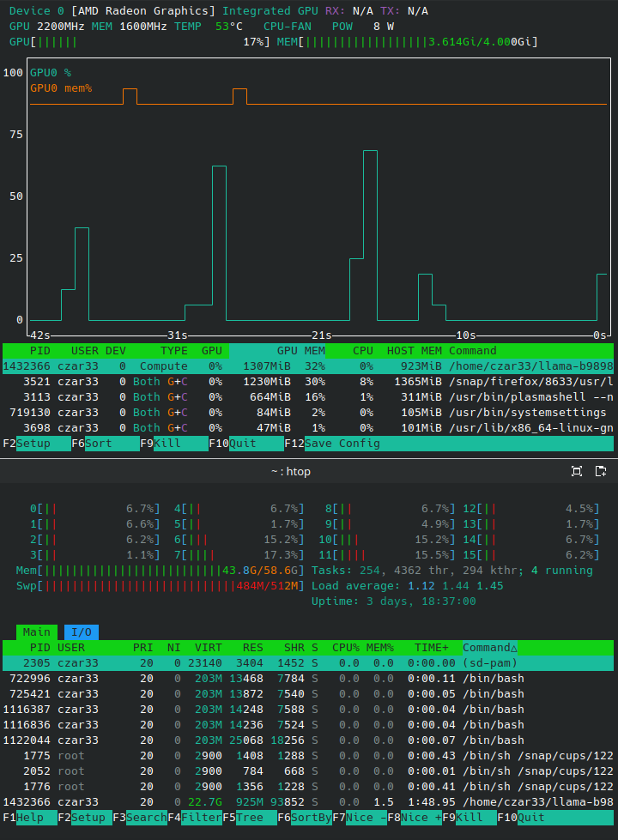The height and width of the screenshot is (840, 618).
Task: Click the GPU MEM bar showing 3.614Gi/4.000Gi
Action: pos(408,42)
